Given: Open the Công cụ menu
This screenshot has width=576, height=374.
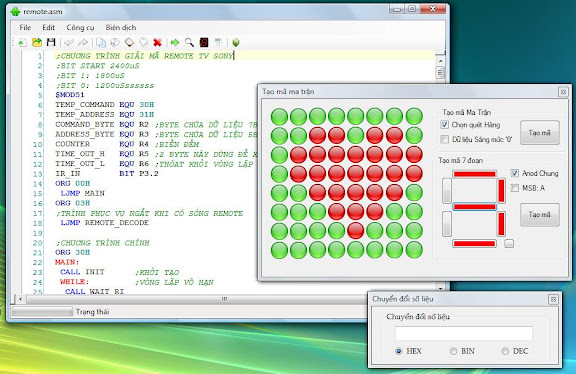Looking at the screenshot, I should (x=80, y=28).
